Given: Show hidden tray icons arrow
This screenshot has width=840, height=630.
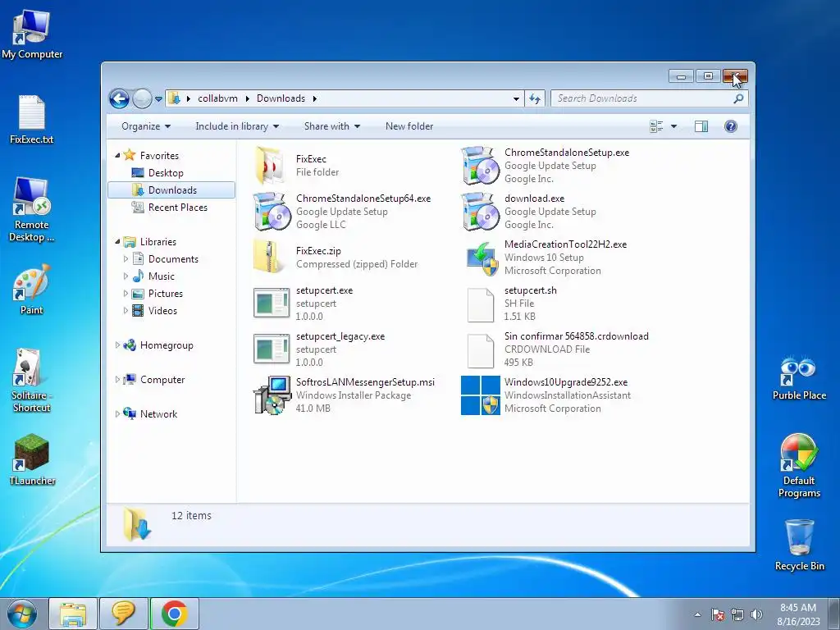Looking at the screenshot, I should point(697,614).
